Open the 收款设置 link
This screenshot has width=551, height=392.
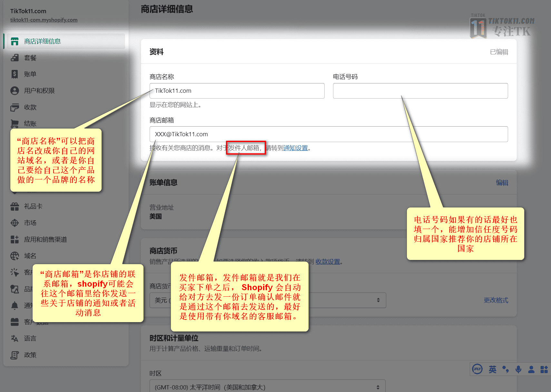pyautogui.click(x=328, y=262)
